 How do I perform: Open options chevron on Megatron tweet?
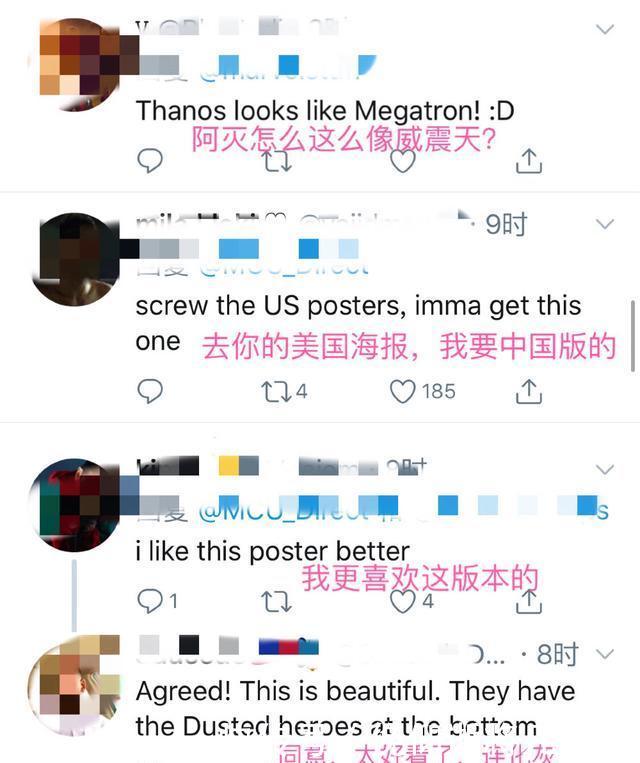point(605,29)
